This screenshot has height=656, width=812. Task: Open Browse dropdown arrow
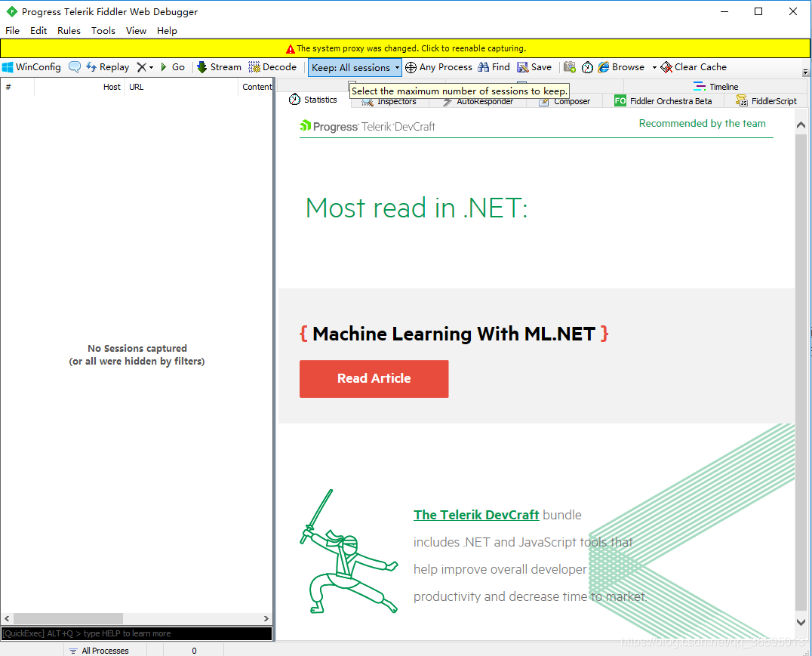654,67
